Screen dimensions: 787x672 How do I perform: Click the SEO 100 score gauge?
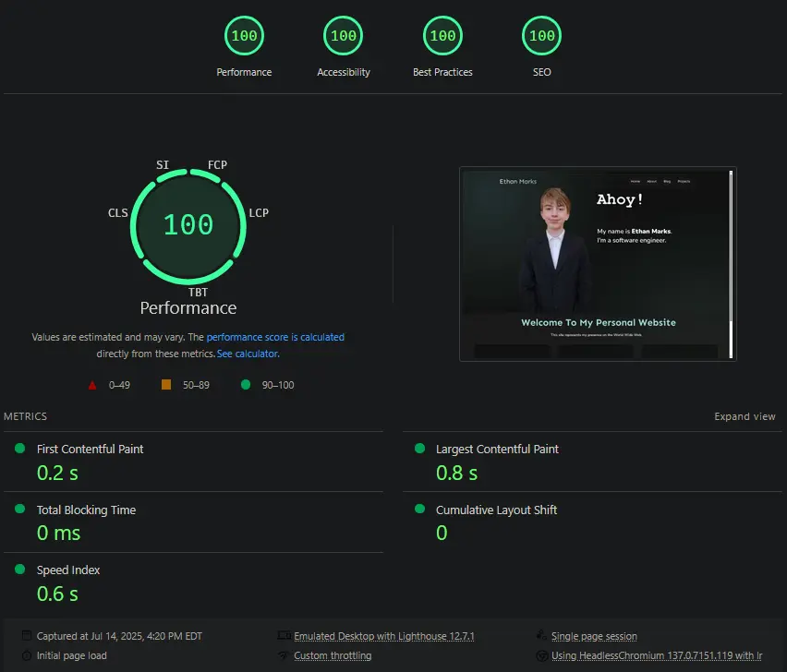point(541,36)
